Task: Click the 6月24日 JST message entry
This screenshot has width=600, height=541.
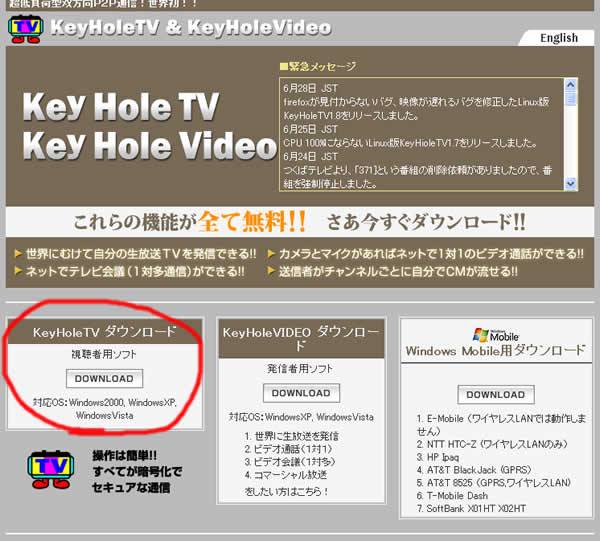Action: click(x=310, y=156)
